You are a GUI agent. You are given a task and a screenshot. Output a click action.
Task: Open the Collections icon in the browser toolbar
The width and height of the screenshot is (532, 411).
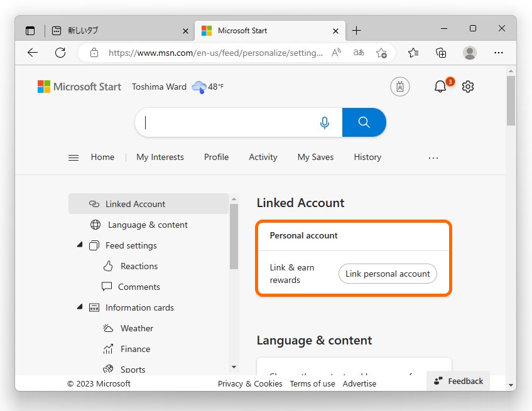tap(441, 53)
